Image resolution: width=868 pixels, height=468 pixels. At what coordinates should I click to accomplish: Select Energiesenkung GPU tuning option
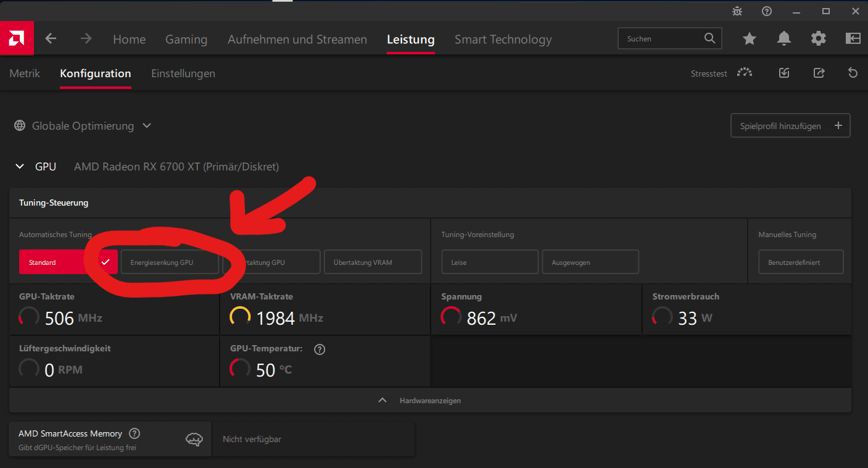pos(170,262)
